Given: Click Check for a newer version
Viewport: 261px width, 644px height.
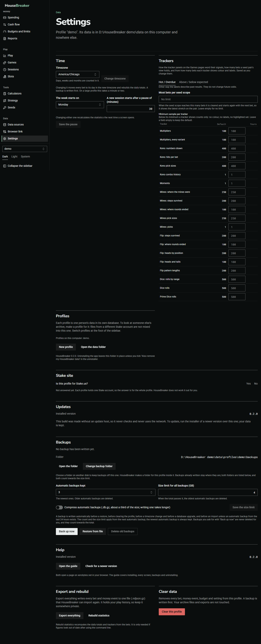Looking at the screenshot, I should [x=101, y=566].
